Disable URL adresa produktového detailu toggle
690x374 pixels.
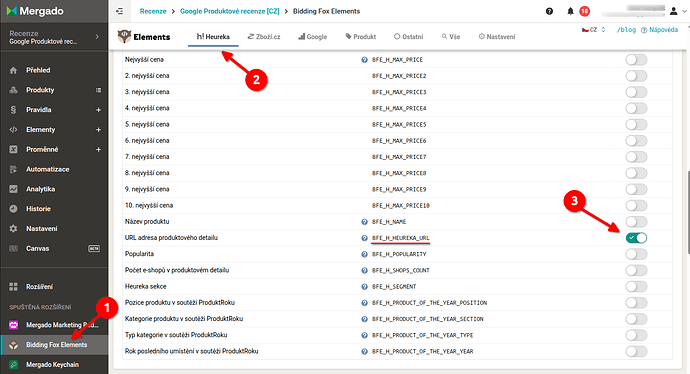[x=636, y=238]
